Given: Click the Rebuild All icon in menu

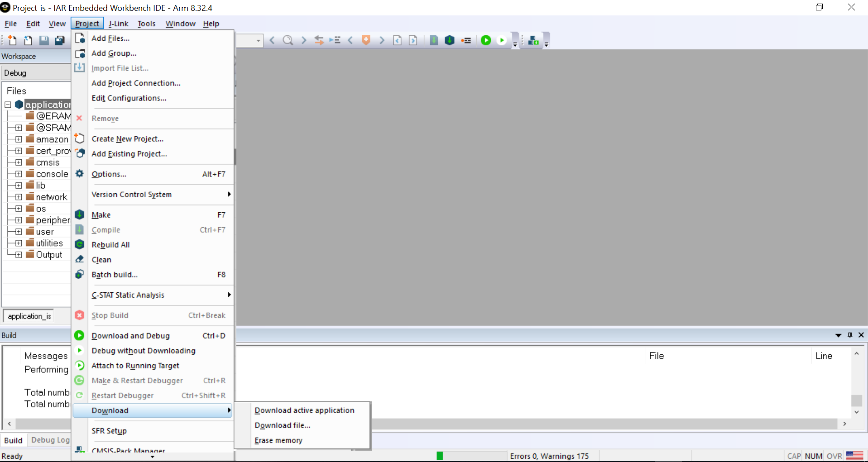Looking at the screenshot, I should click(80, 244).
